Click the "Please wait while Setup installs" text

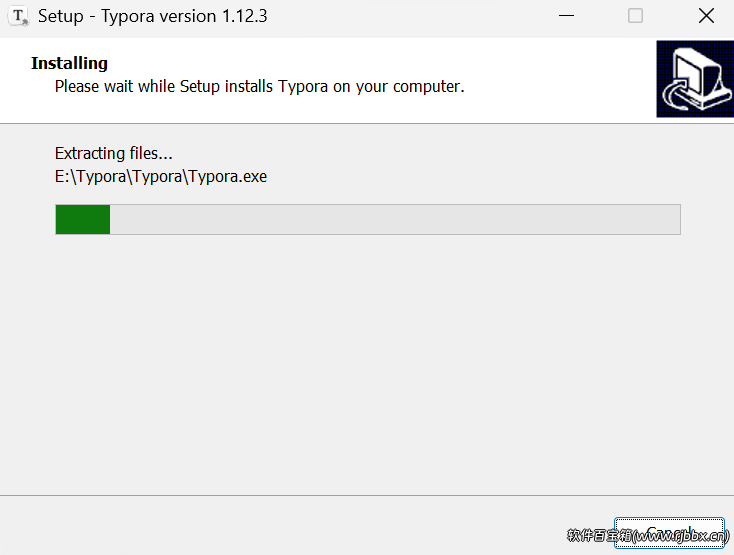163,87
